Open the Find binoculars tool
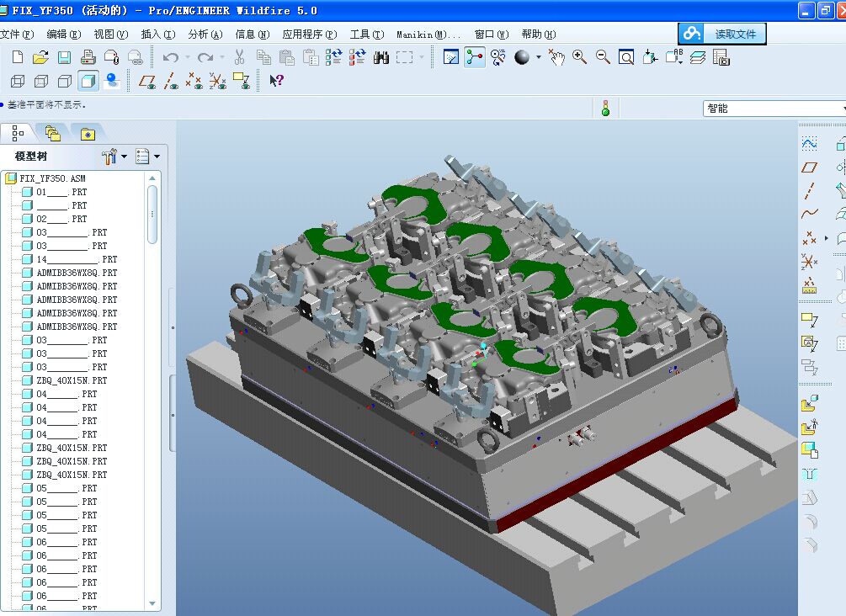This screenshot has height=616, width=846. pyautogui.click(x=380, y=57)
